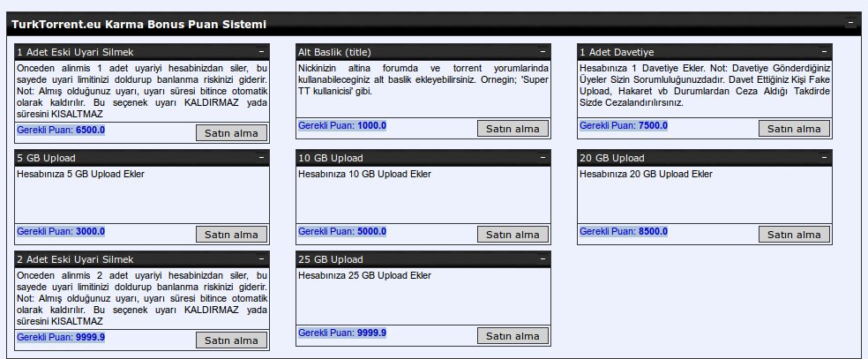Click the Gerekli Puan: 3000.0 text
This screenshot has width=868, height=359.
61,231
